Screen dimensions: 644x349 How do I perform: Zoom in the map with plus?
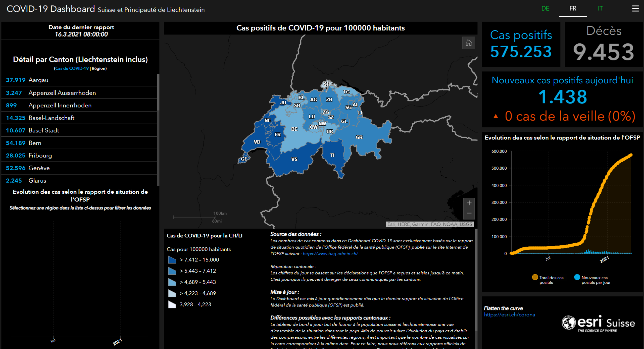point(469,203)
